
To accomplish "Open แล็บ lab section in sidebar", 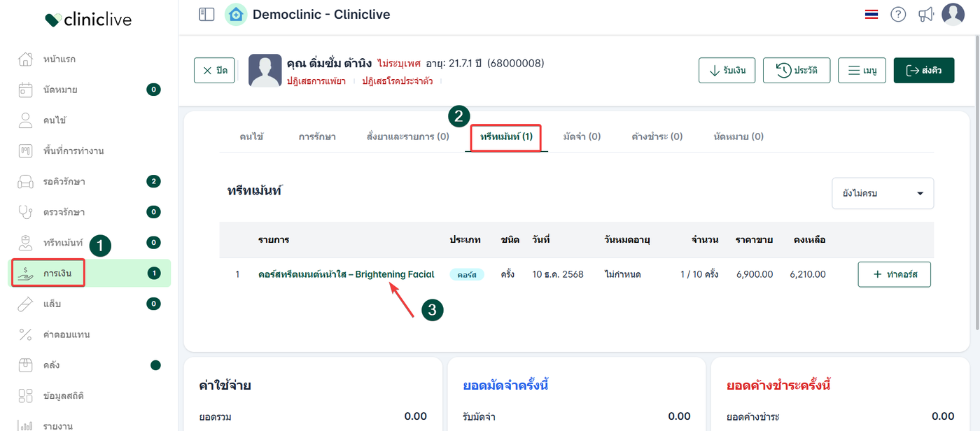I will click(x=52, y=304).
